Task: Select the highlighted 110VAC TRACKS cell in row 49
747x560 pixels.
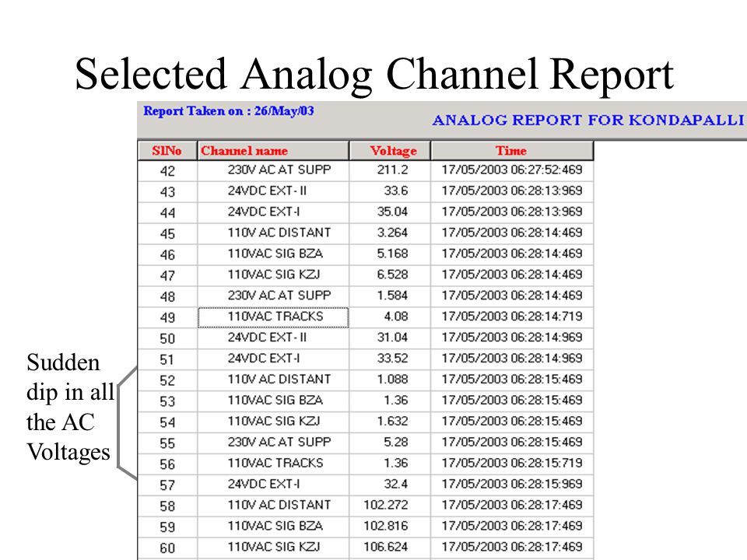Action: coord(273,317)
